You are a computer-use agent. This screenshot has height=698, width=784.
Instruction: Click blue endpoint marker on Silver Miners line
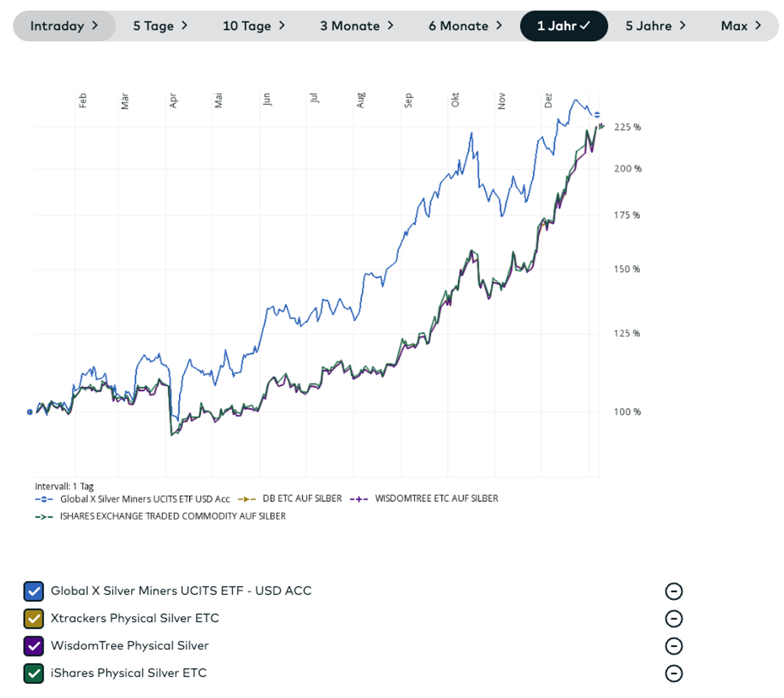pos(597,115)
